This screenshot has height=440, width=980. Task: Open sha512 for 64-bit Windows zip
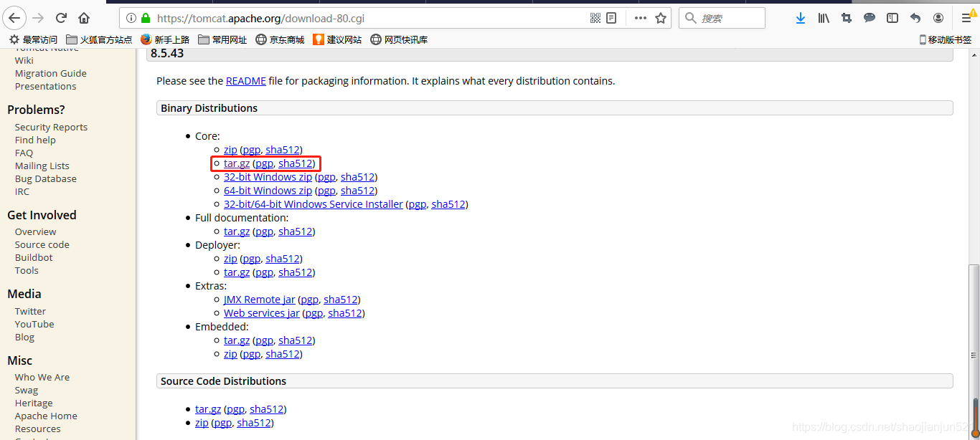pos(358,191)
